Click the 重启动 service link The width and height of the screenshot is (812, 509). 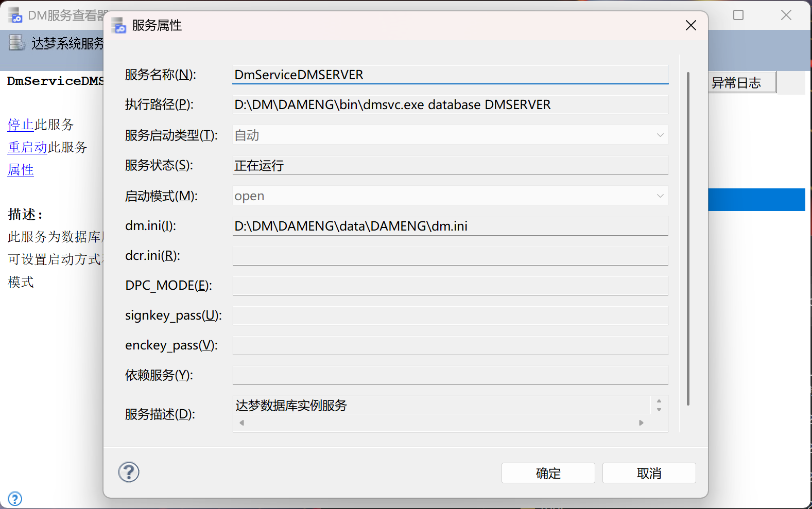(27, 147)
